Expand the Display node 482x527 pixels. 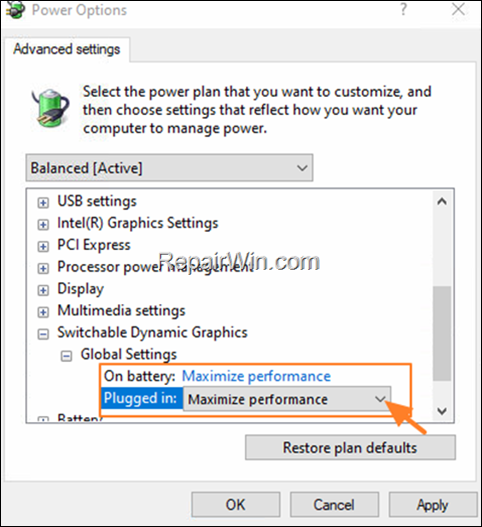[x=43, y=290]
